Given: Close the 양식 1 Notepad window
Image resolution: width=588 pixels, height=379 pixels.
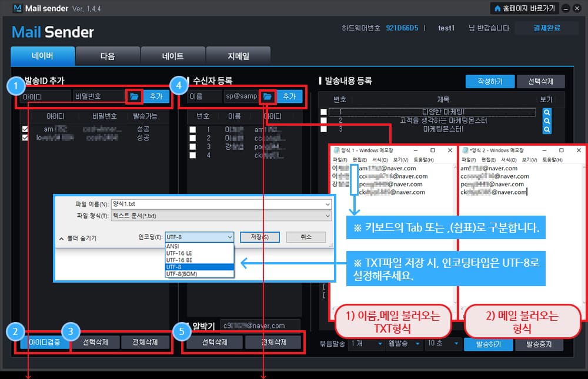Looking at the screenshot, I should 450,150.
